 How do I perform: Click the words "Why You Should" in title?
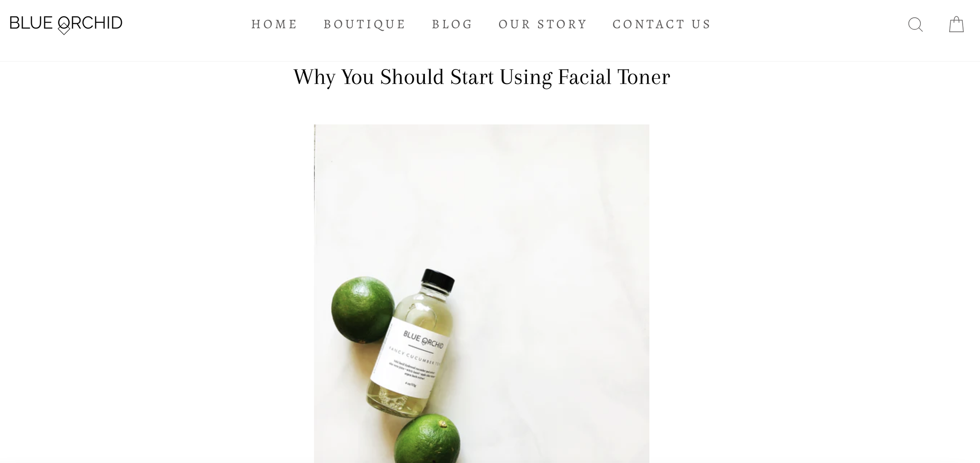[368, 77]
